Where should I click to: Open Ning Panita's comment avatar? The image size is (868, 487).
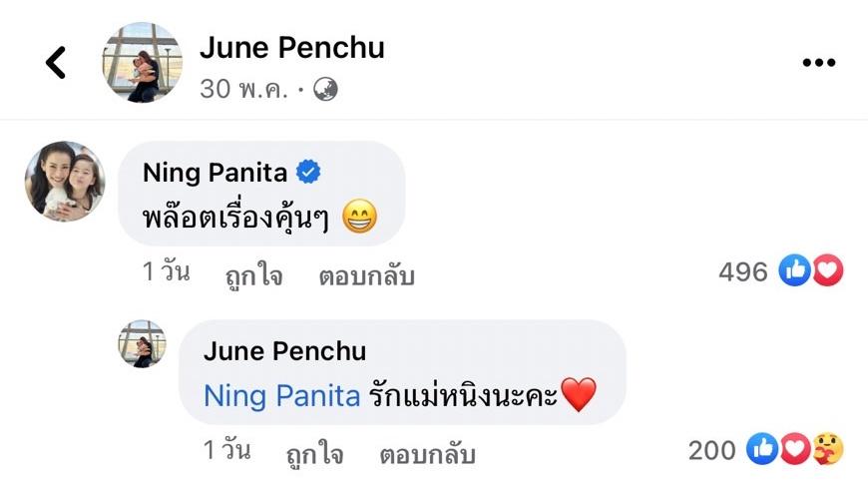point(65,181)
